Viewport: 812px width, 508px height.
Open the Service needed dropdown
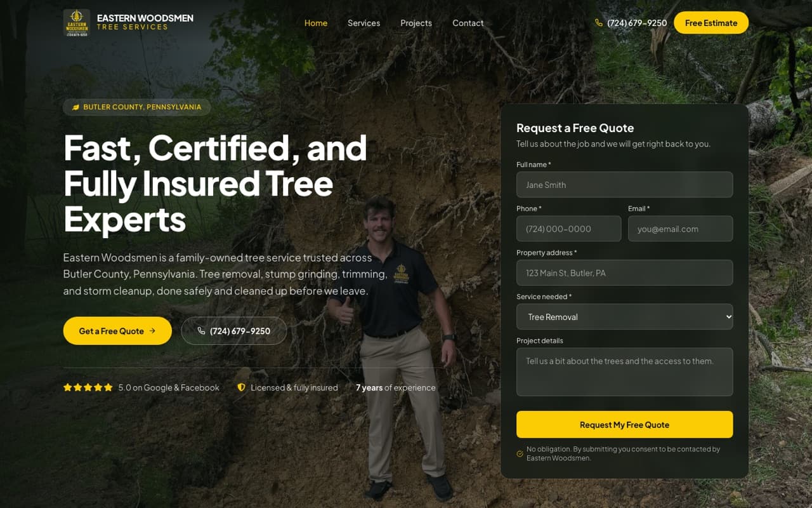coord(625,317)
